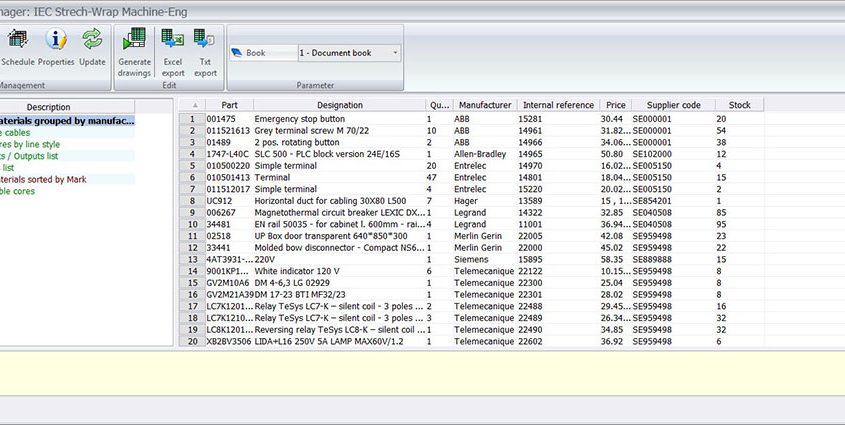Select row header number 1

coord(192,119)
